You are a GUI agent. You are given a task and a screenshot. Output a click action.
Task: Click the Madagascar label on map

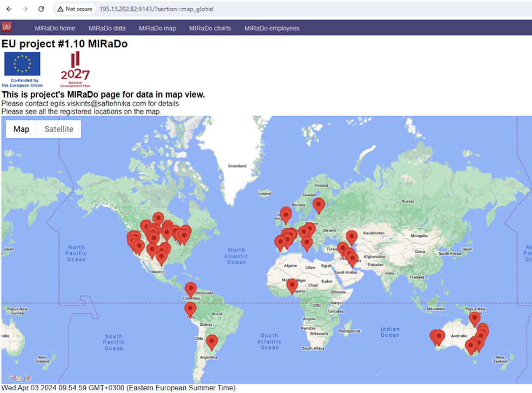(x=349, y=331)
